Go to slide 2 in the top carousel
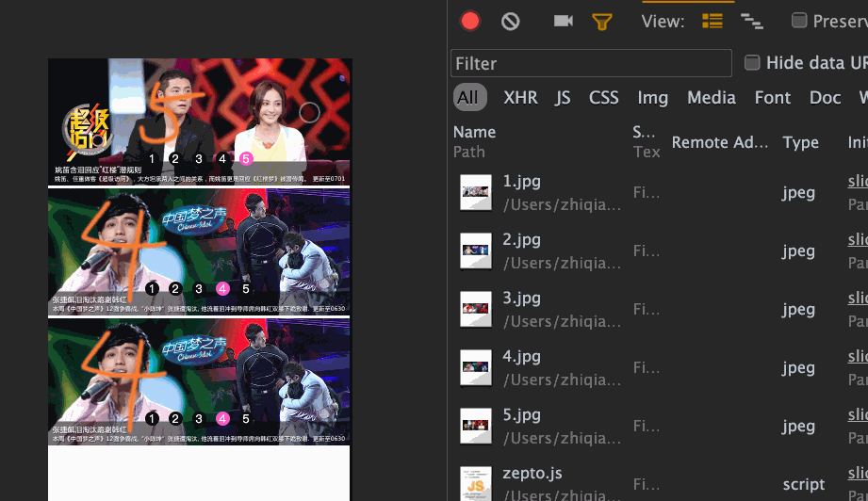 175,159
